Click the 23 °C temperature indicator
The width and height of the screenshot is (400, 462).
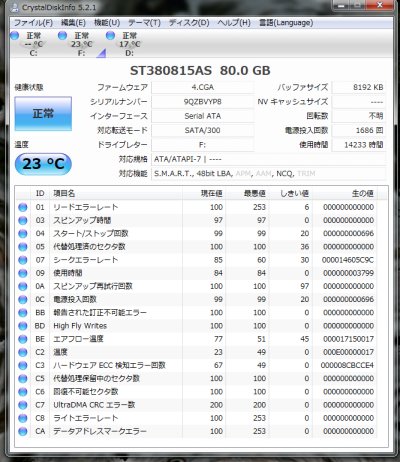tap(43, 164)
